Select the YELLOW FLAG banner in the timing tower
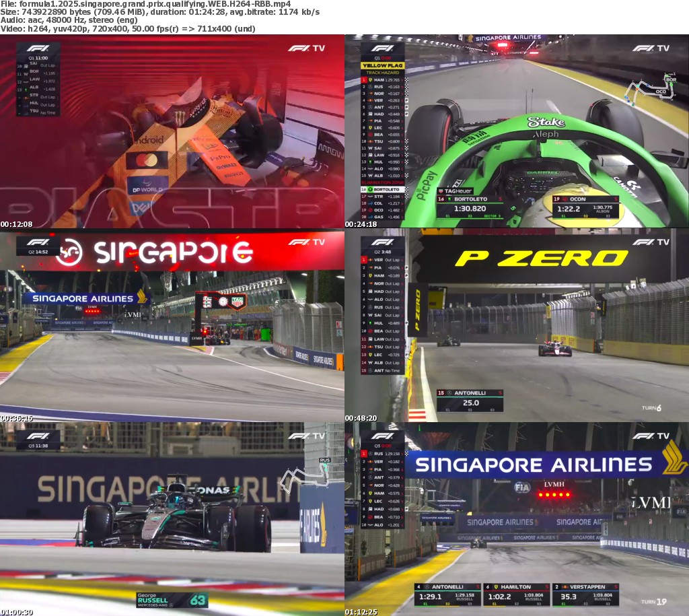The image size is (689, 616). click(x=382, y=65)
